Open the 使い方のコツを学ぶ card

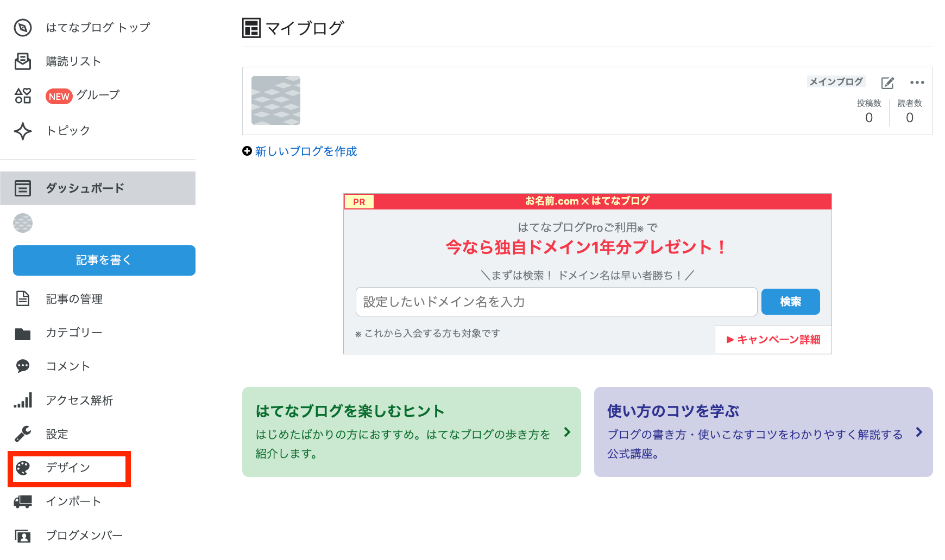(x=764, y=432)
